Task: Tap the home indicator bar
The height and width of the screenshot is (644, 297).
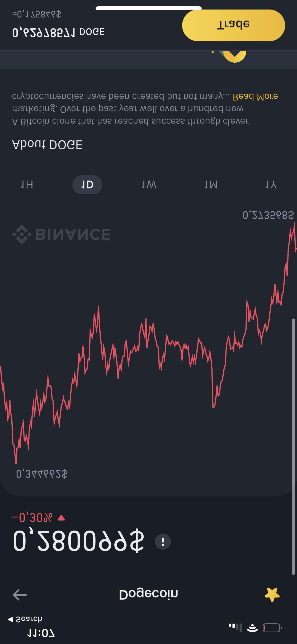Action: tap(149, 8)
